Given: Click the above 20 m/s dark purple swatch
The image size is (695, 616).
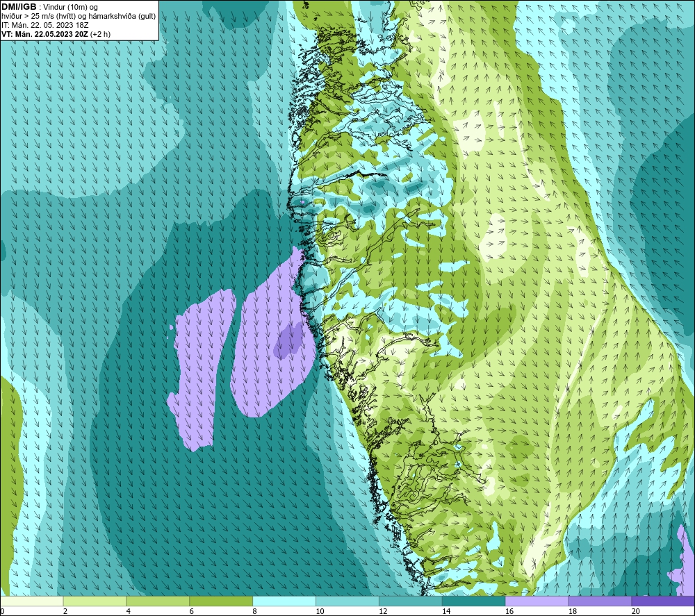Looking at the screenshot, I should point(663,601).
